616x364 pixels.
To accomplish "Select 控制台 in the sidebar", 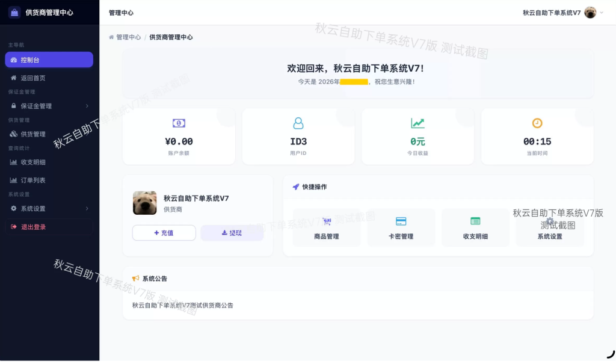I will tap(49, 60).
